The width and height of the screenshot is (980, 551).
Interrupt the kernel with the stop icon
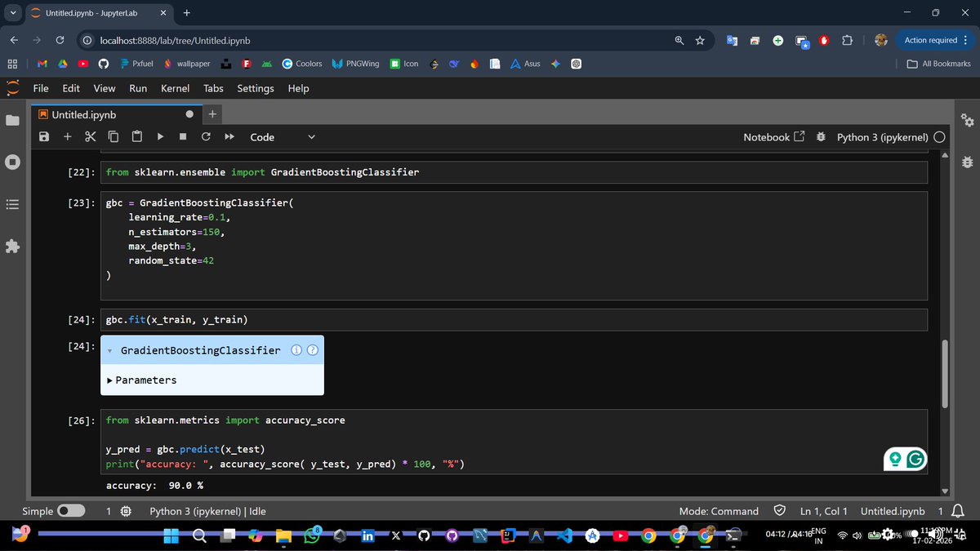183,137
